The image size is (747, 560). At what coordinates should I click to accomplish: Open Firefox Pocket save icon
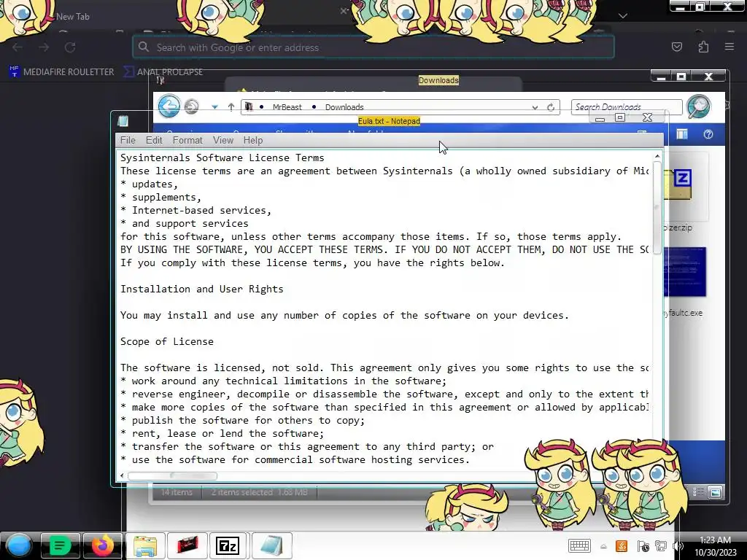pyautogui.click(x=677, y=47)
